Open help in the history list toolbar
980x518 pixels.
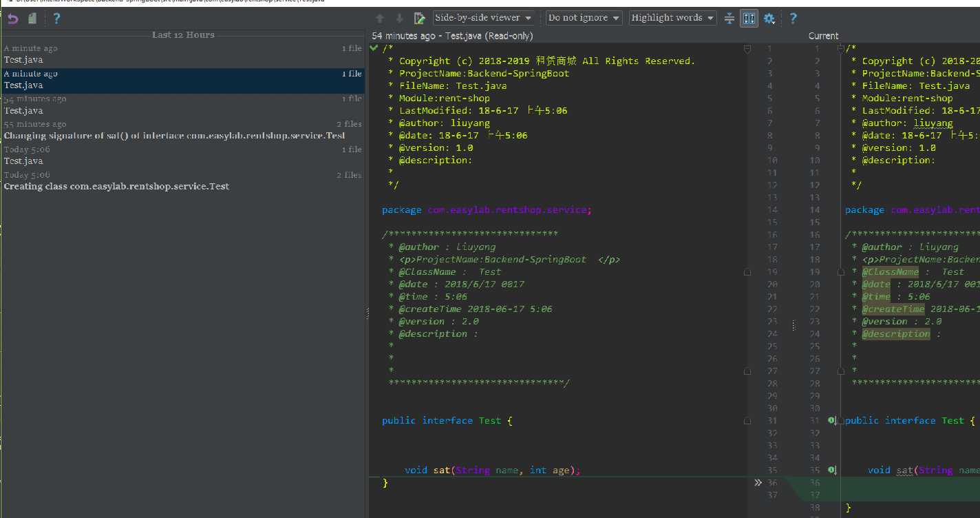[x=56, y=19]
